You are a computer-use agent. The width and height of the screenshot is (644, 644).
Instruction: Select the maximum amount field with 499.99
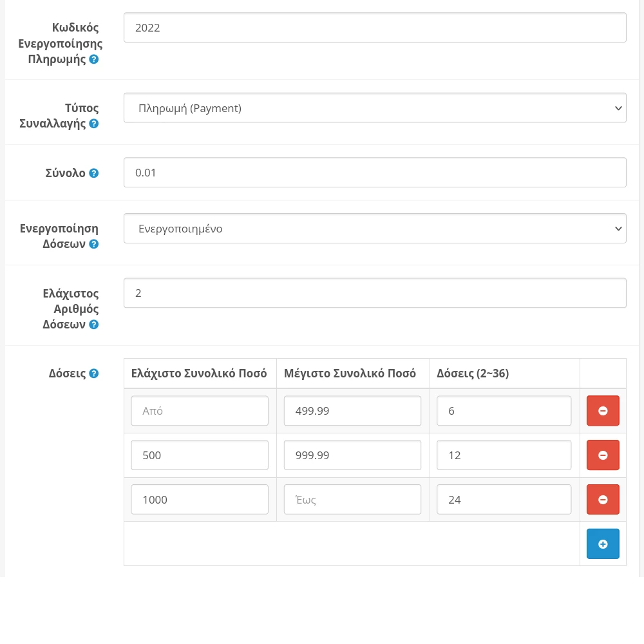(352, 411)
